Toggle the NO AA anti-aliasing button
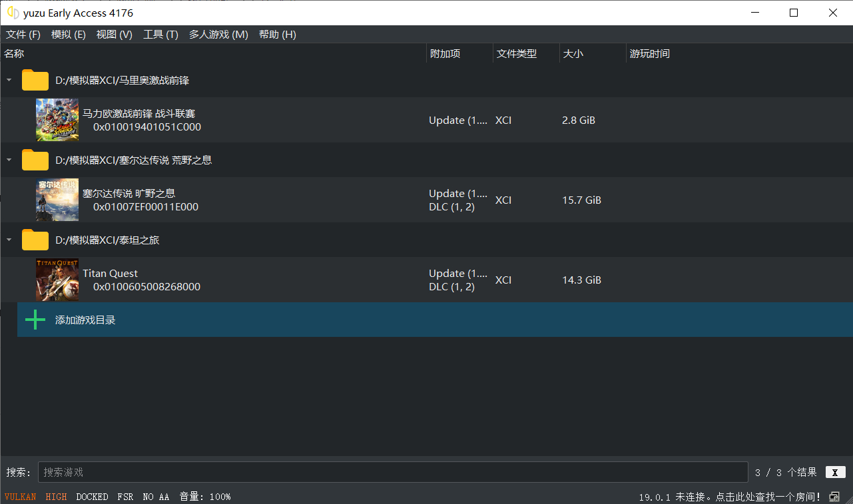 click(x=156, y=497)
